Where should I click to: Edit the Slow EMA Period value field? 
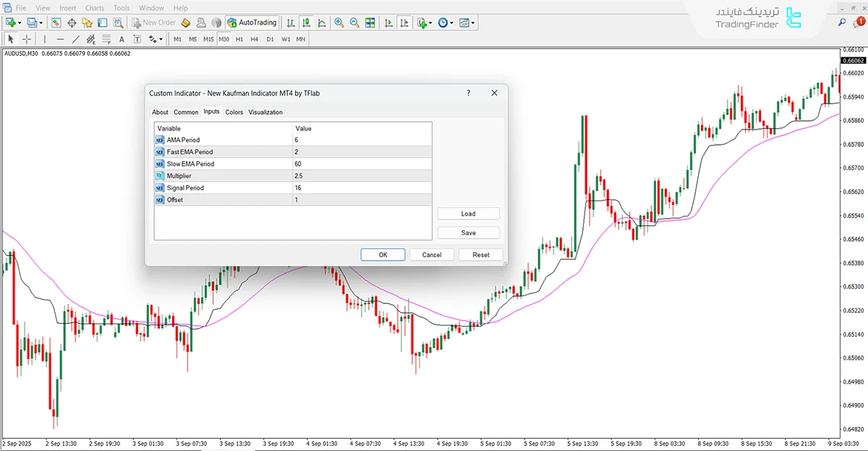(x=362, y=164)
